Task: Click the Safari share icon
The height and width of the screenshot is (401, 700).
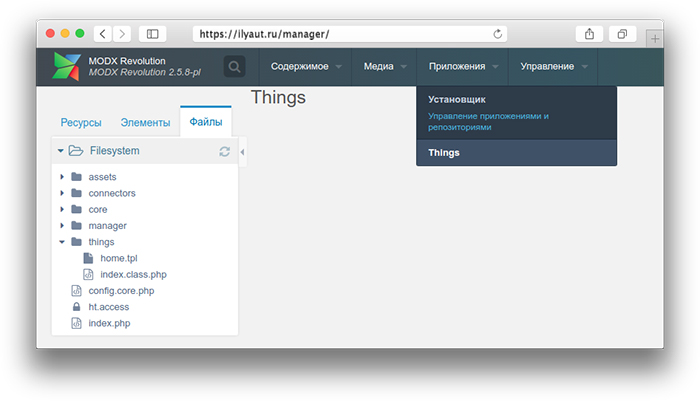Action: click(589, 34)
